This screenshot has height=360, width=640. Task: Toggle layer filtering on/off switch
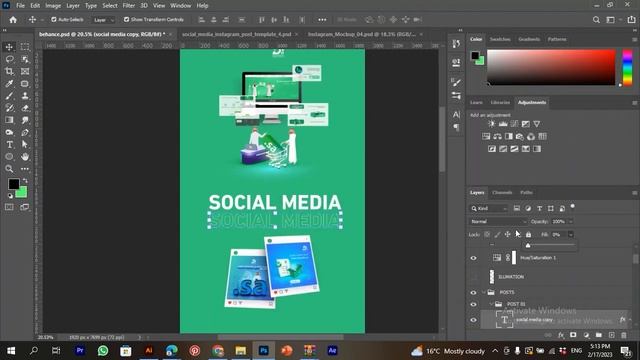click(x=573, y=207)
